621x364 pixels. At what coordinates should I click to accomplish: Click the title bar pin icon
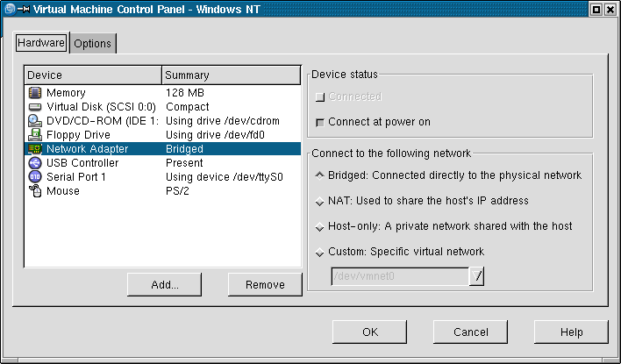(x=24, y=9)
